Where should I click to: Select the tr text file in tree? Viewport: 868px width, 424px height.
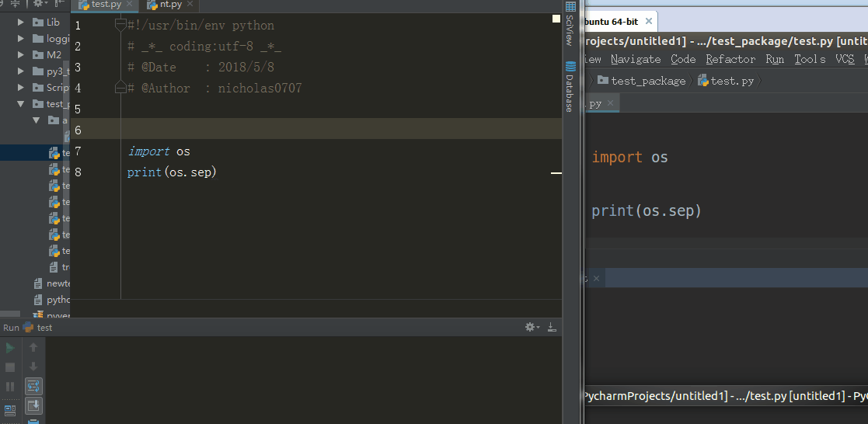pos(59,267)
